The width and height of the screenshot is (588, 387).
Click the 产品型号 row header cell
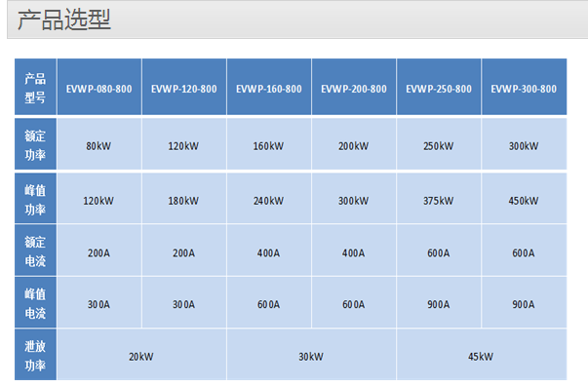pos(35,88)
